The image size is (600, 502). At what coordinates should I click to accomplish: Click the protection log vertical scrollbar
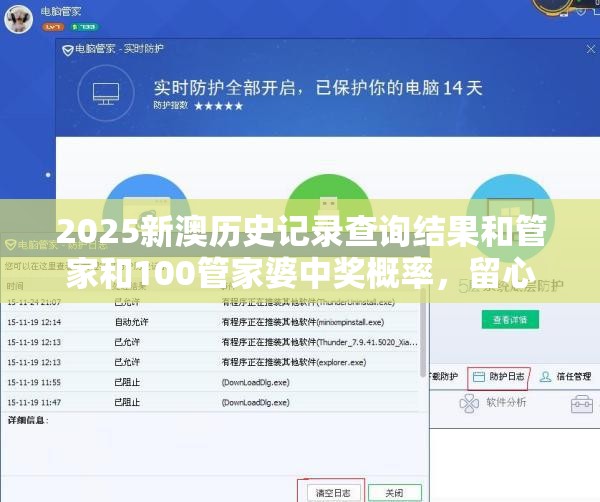[423, 333]
